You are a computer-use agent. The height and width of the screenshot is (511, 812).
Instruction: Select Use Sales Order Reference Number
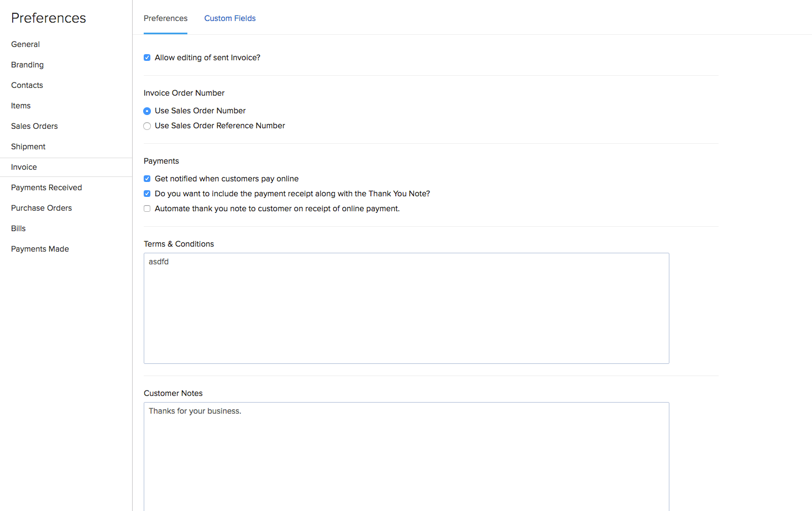(146, 126)
